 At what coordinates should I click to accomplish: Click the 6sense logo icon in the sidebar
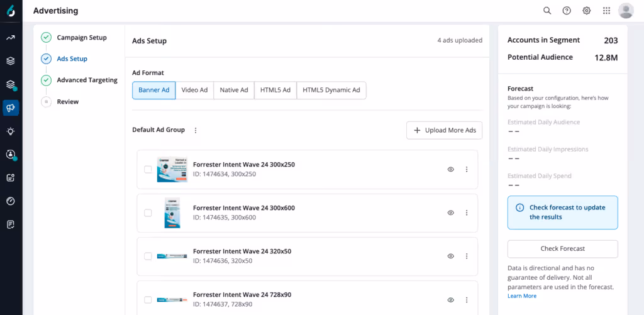pyautogui.click(x=11, y=11)
